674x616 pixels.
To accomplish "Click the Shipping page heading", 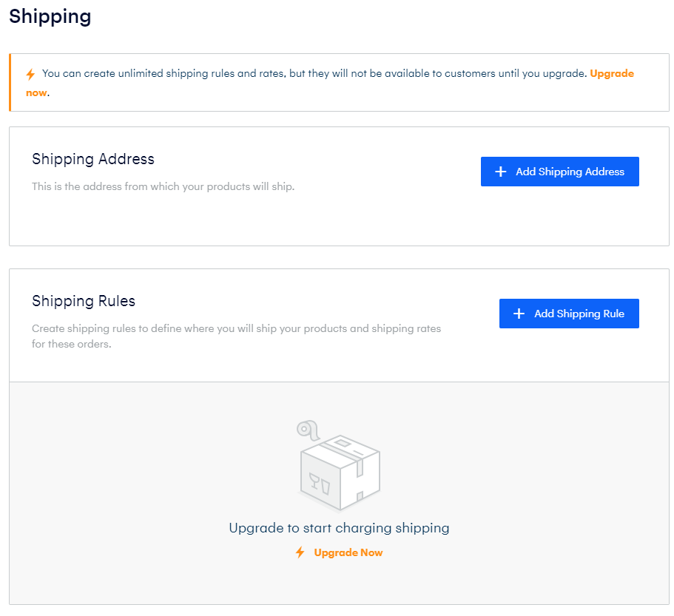I will click(50, 17).
